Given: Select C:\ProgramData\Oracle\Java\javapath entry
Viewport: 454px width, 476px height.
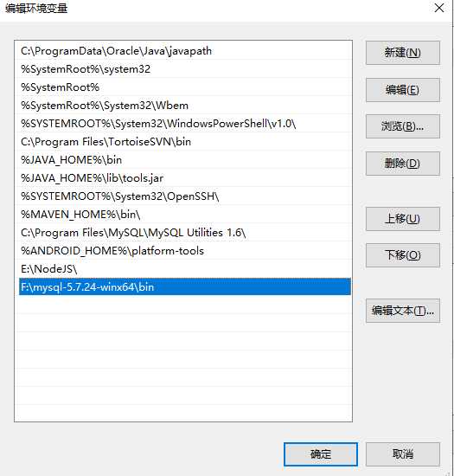Looking at the screenshot, I should click(185, 51).
